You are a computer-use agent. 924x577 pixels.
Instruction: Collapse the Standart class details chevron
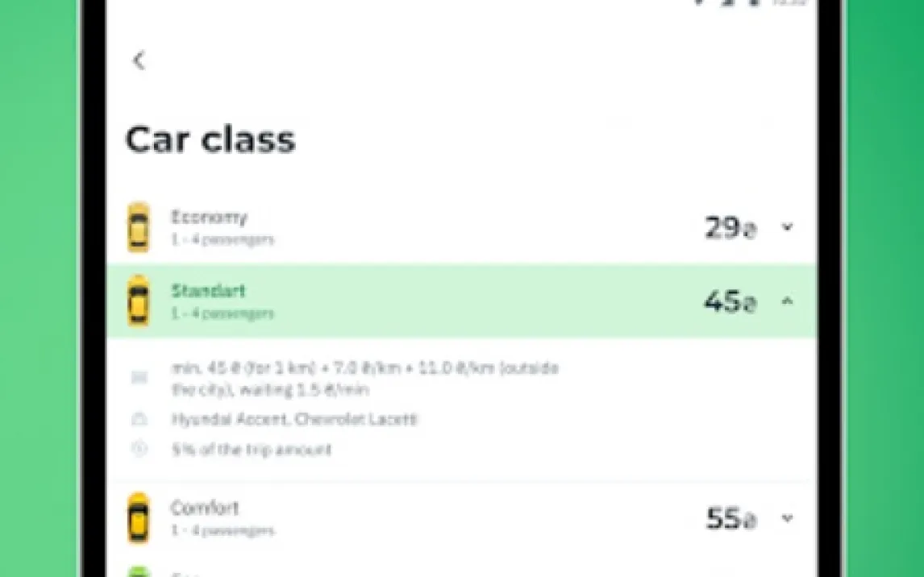787,301
